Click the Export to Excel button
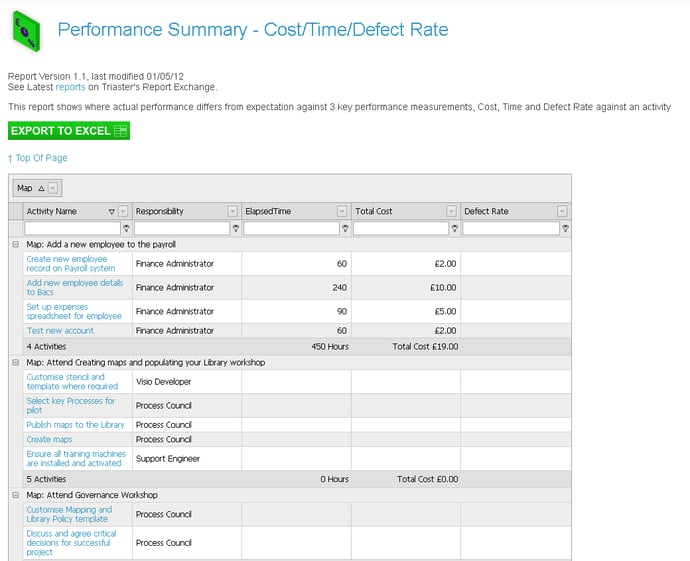This screenshot has width=690, height=561. pos(69,131)
